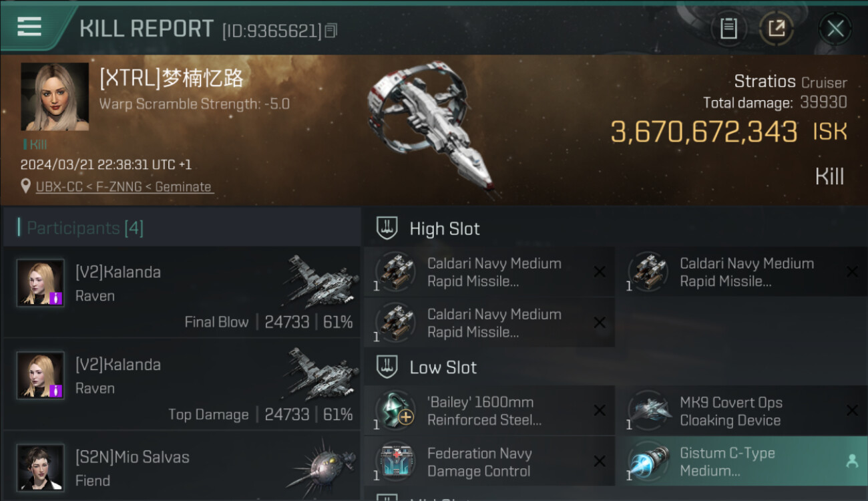Click the X beside the 'Bailey' 1600mm module
The image size is (868, 501).
pos(600,411)
